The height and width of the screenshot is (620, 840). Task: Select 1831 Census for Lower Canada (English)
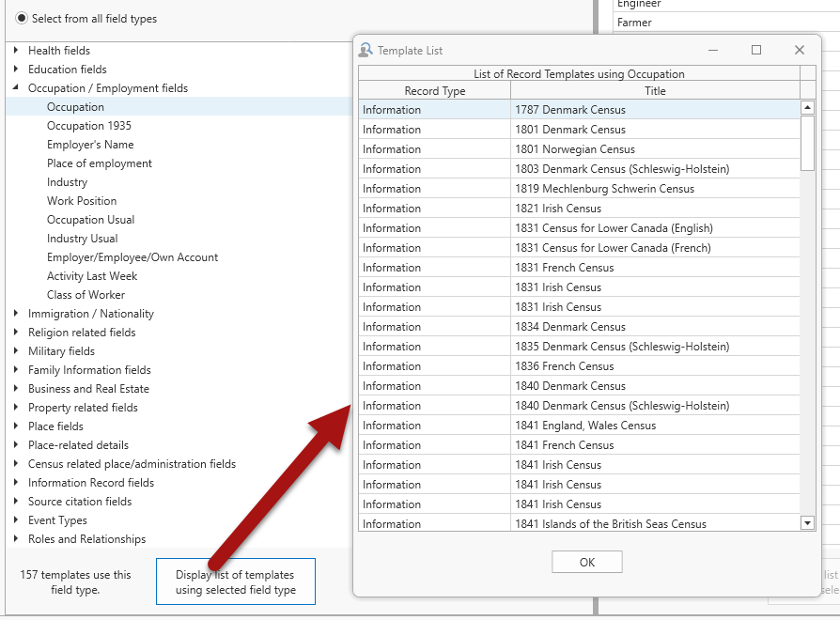point(579,228)
